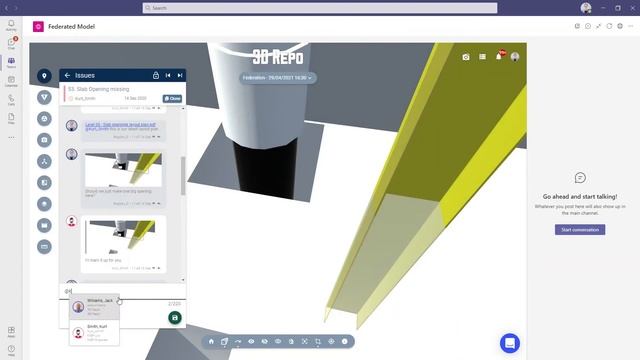
Task: Show more apps ellipsis in left rail
Action: point(11,138)
